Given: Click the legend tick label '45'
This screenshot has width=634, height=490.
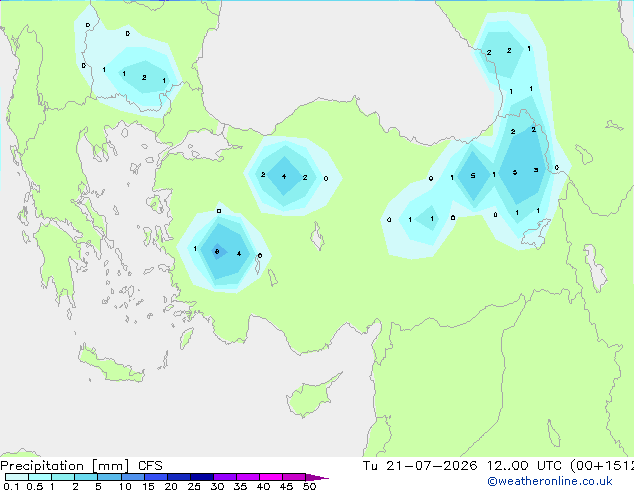Looking at the screenshot, I should click(x=286, y=486).
